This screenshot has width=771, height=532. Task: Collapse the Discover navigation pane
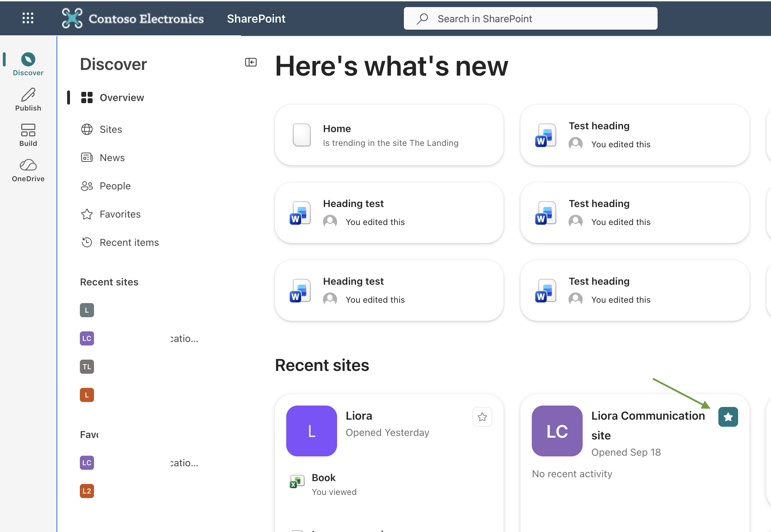click(251, 63)
